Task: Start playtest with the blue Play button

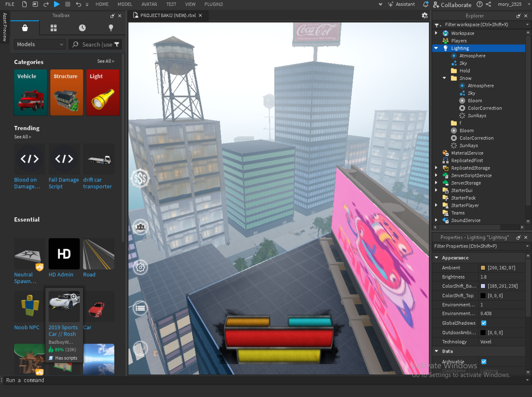Action: 57,4
